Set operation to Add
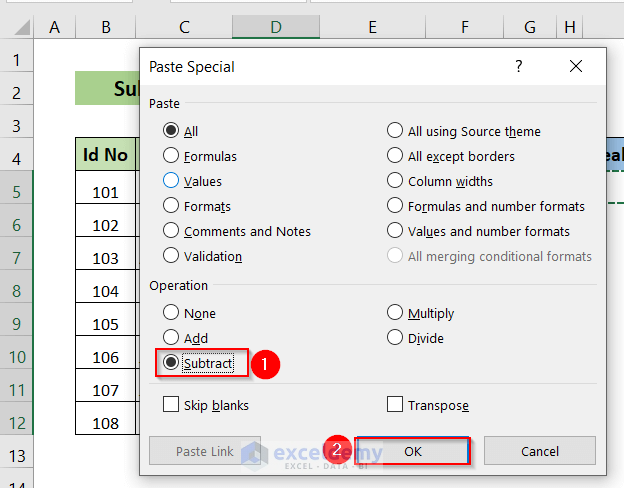The image size is (624, 488). (171, 338)
